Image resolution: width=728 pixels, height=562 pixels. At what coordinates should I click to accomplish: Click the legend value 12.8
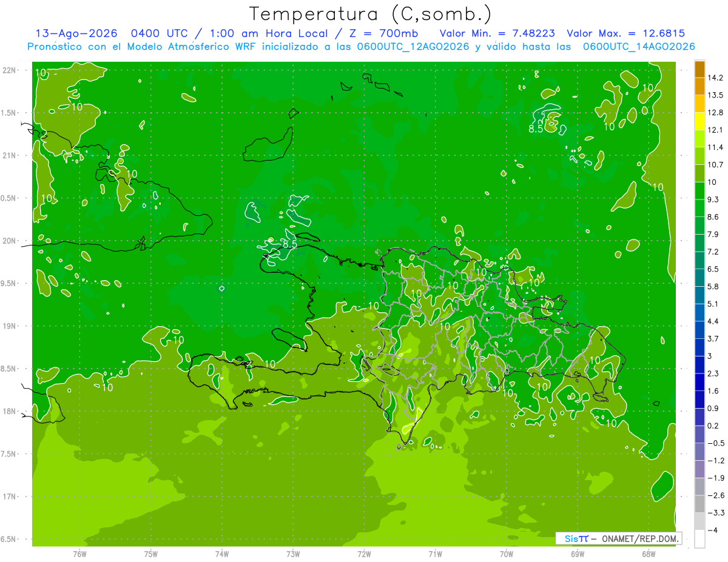(x=716, y=113)
